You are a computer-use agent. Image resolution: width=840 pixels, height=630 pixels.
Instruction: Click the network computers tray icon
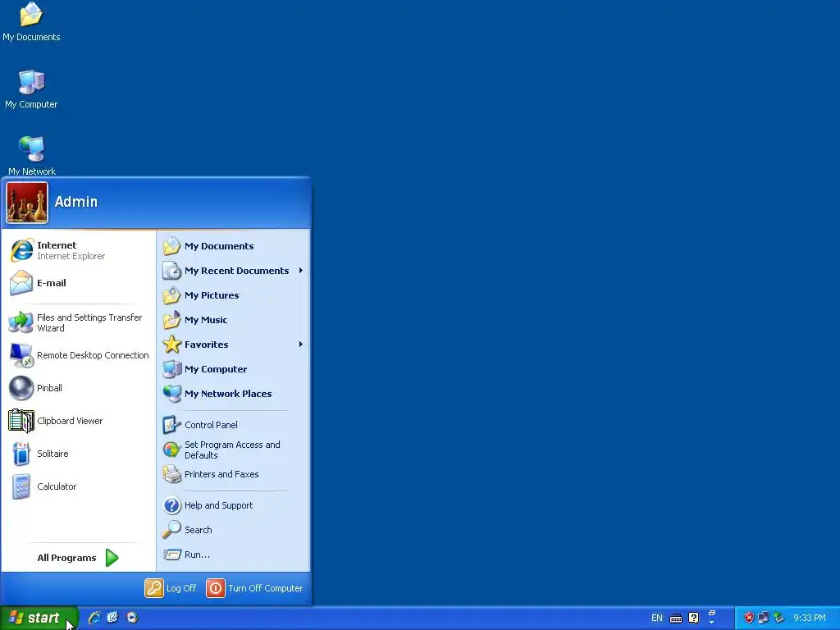pyautogui.click(x=764, y=619)
